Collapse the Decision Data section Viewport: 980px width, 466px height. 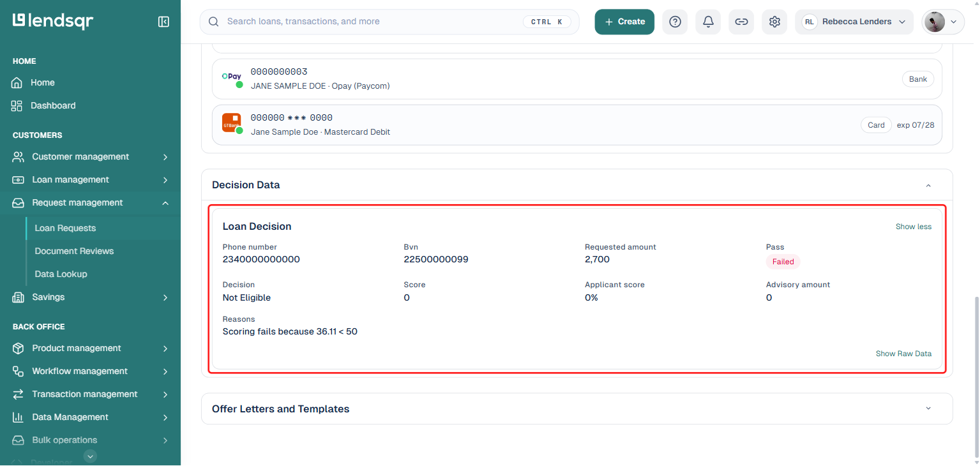[x=928, y=185]
